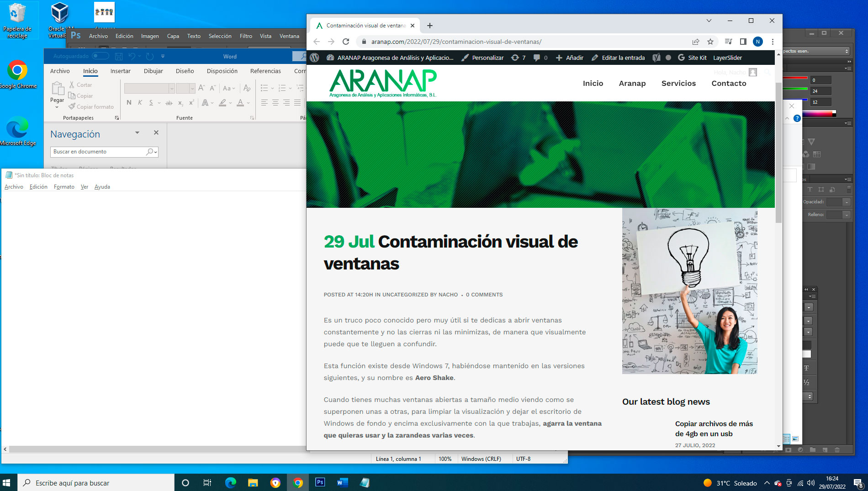868x491 pixels.
Task: Open Chrome side panel icon
Action: pyautogui.click(x=743, y=42)
